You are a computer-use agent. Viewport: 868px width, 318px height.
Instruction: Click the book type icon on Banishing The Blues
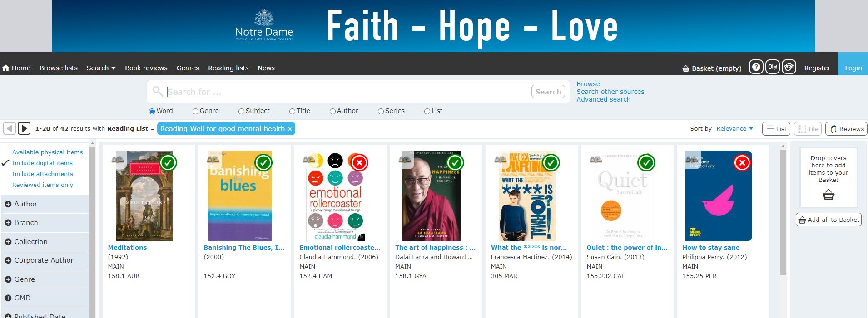(213, 159)
